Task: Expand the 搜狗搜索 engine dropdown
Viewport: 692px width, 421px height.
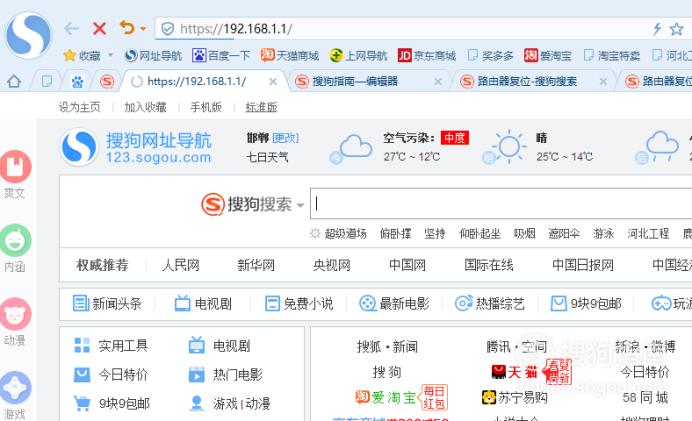Action: pos(300,205)
